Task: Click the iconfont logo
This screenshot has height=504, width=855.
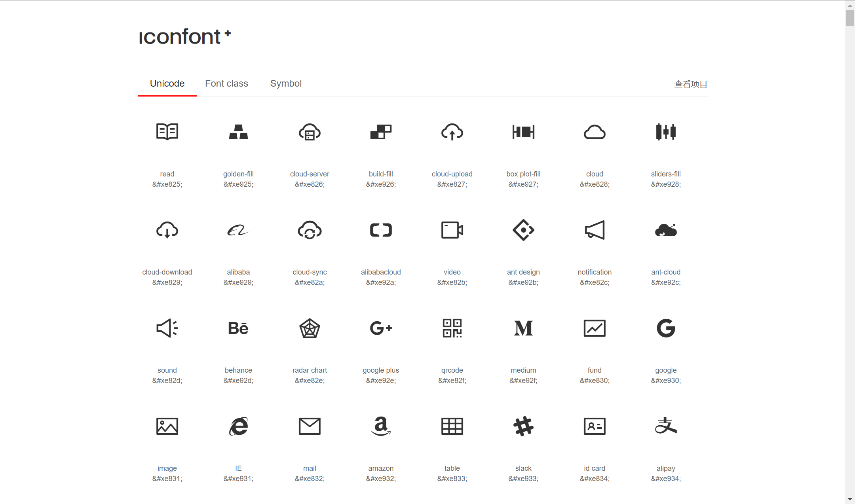Action: tap(184, 37)
